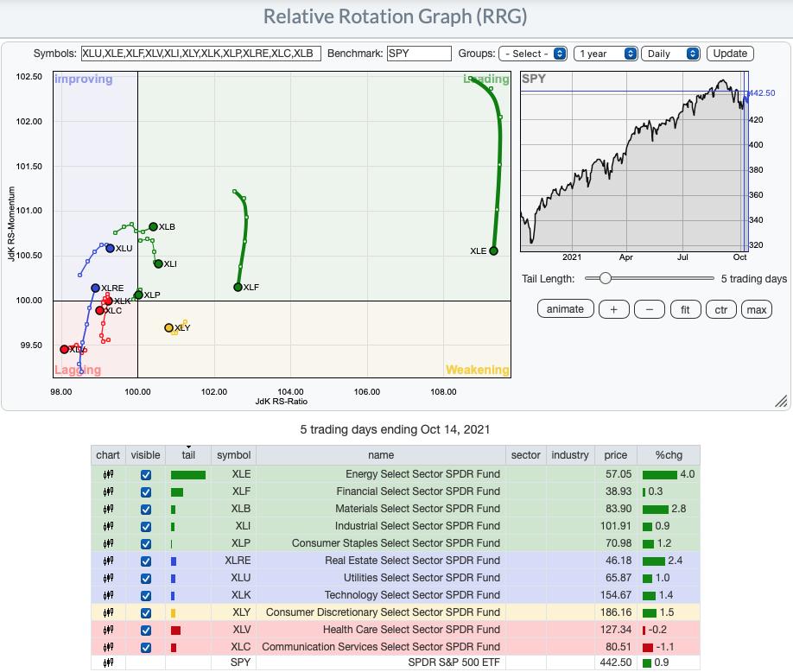
Task: Sort table by symbol column
Action: click(x=233, y=455)
